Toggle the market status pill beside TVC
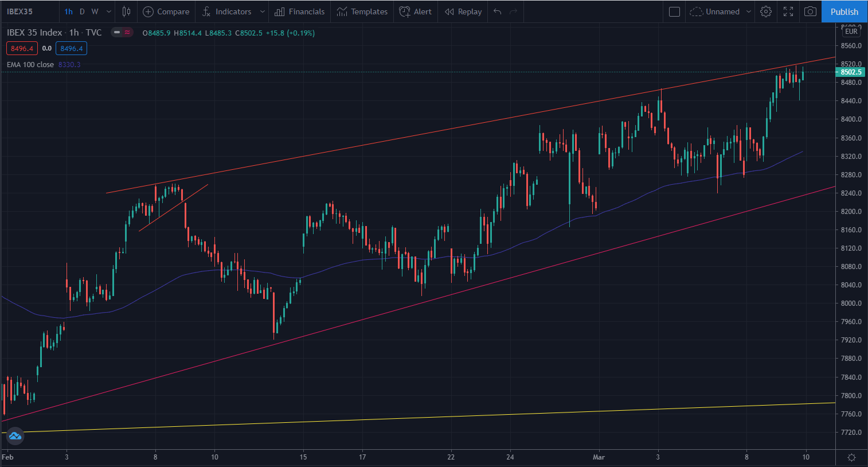The width and height of the screenshot is (868, 467). [122, 33]
